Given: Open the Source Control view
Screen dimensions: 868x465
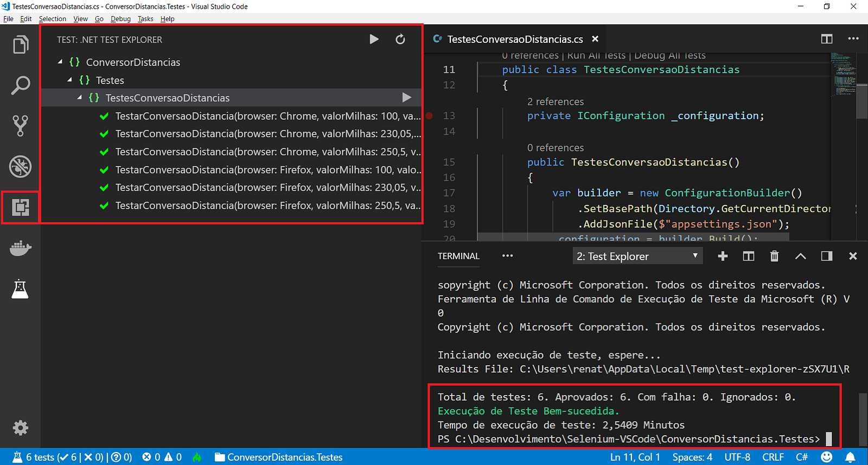Looking at the screenshot, I should click(20, 126).
